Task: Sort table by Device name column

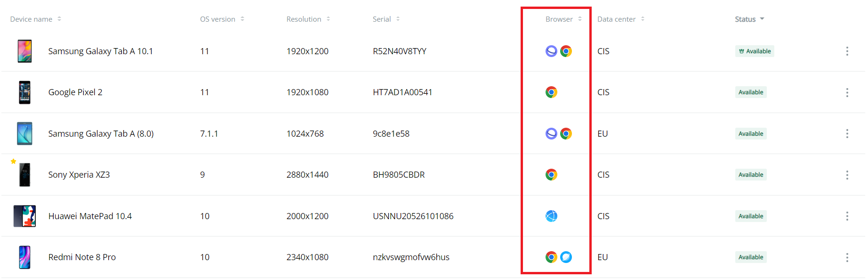Action: pyautogui.click(x=36, y=19)
